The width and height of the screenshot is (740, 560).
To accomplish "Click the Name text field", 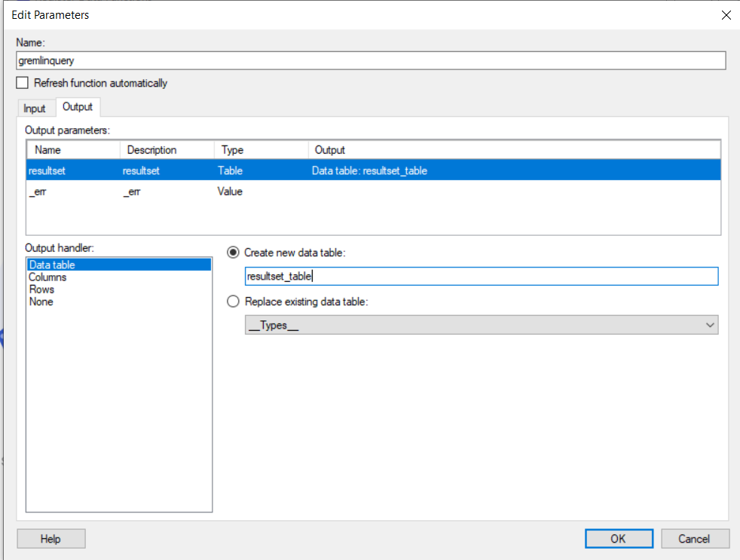I will click(x=370, y=61).
